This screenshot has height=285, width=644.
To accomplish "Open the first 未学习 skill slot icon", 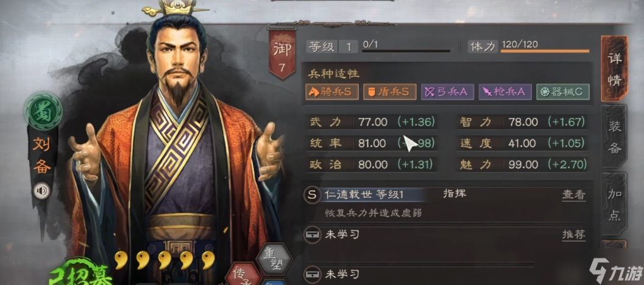I will [x=312, y=235].
